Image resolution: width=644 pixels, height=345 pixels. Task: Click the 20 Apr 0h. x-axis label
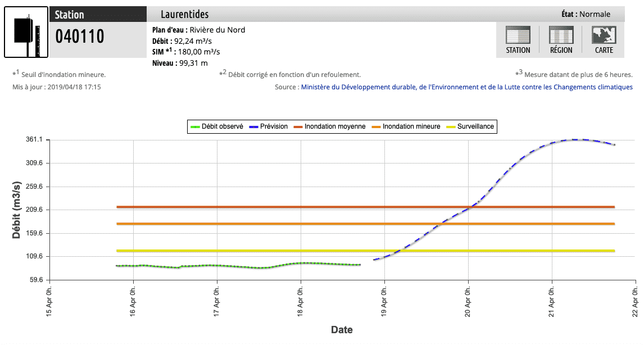(x=467, y=299)
